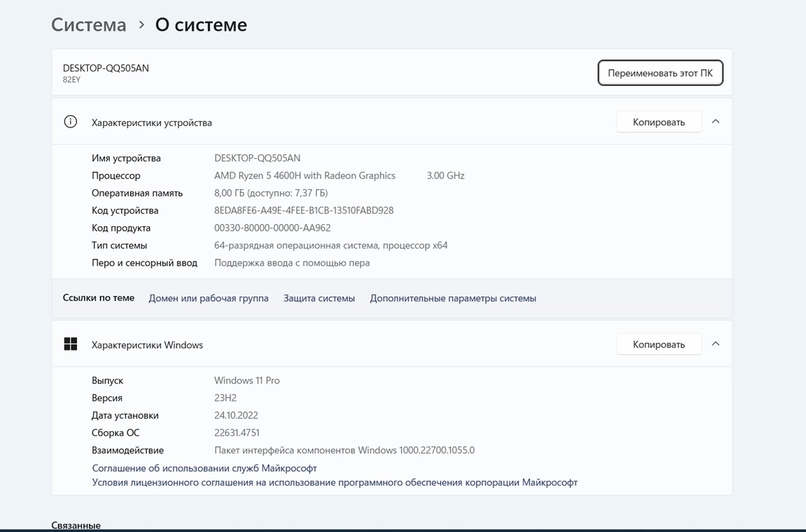Click the info icon beside Характеристики устройства
This screenshot has width=806, height=532.
coord(70,122)
